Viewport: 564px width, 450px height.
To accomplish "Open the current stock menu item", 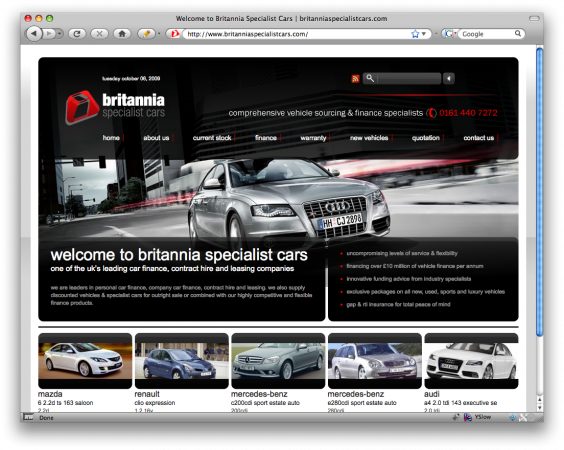I will (x=212, y=138).
